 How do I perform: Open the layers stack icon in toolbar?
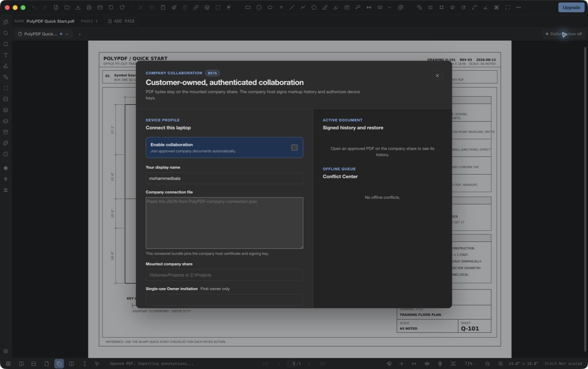click(x=207, y=8)
